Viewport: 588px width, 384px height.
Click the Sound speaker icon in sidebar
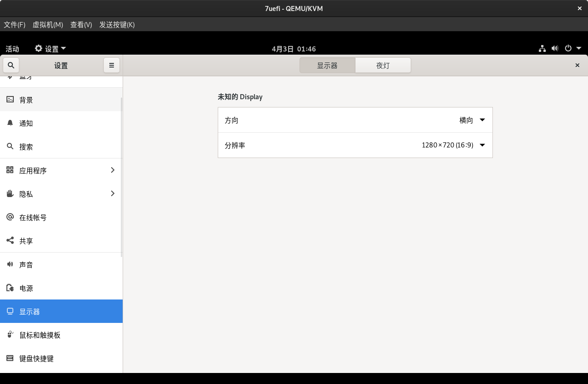[x=10, y=264]
